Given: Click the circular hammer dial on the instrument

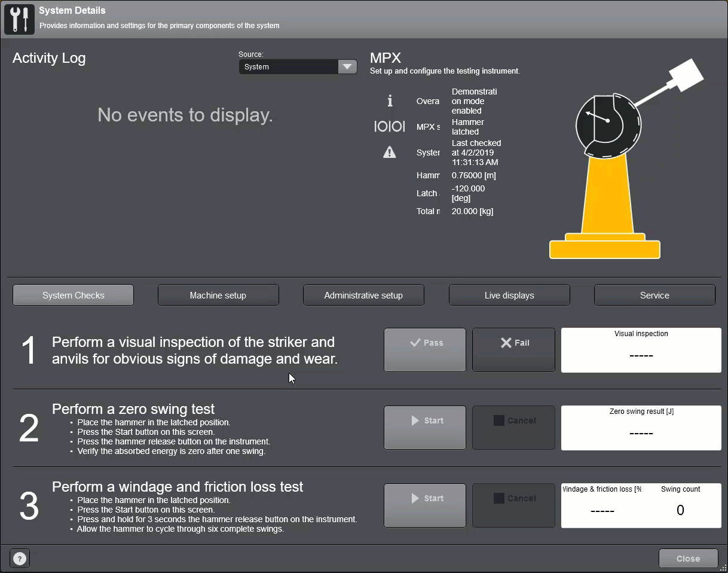Looking at the screenshot, I should coord(607,124).
